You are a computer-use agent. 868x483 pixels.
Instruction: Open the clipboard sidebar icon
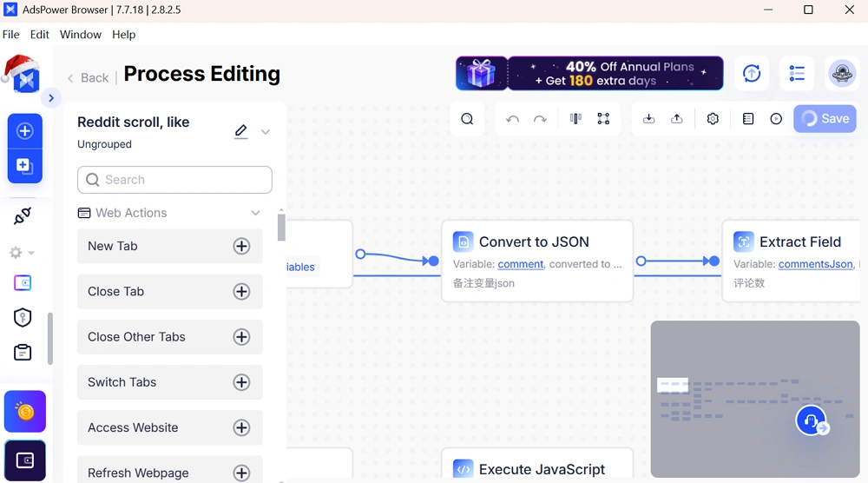[x=23, y=353]
